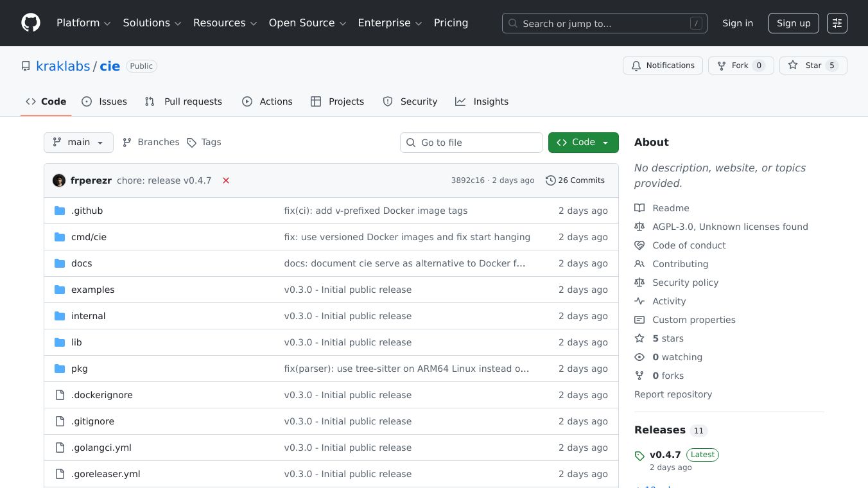Click the tag icon next to v0.4.7 release

pos(639,456)
